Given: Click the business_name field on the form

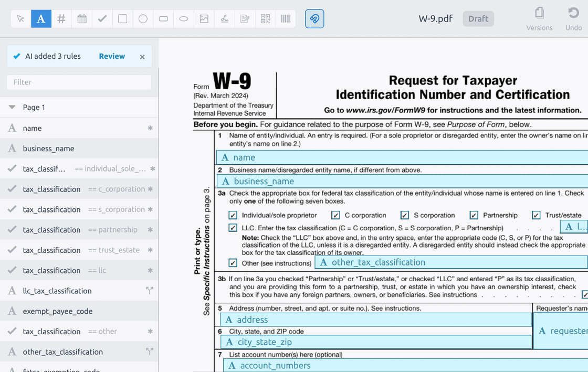Looking at the screenshot, I should tap(402, 182).
